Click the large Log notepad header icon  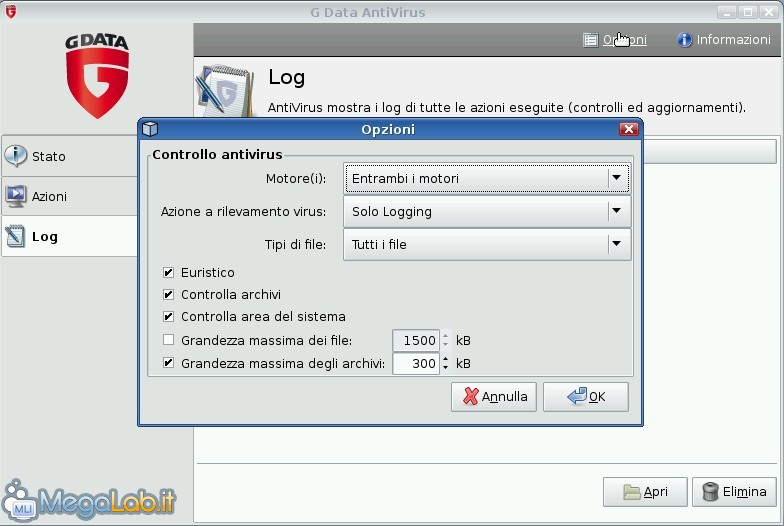226,91
